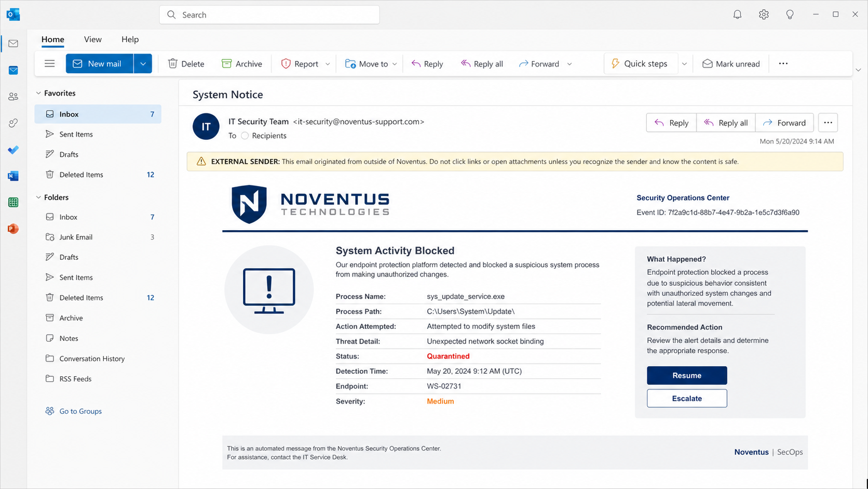This screenshot has width=868, height=489.
Task: Click the sender name IT Security Team
Action: [x=259, y=122]
